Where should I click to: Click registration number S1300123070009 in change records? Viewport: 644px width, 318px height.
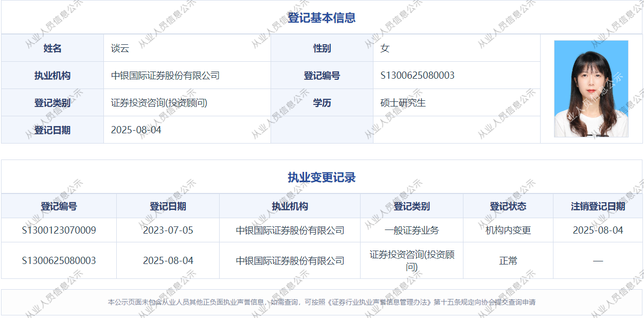click(x=59, y=230)
